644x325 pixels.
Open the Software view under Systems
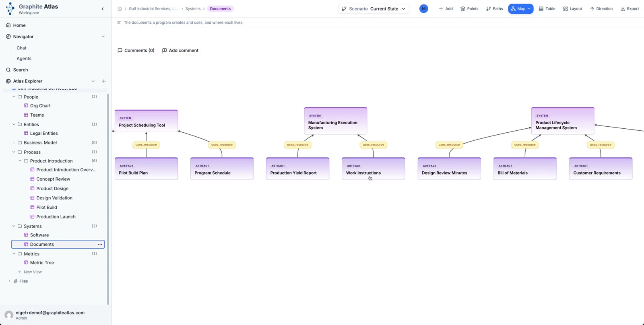[x=39, y=235]
